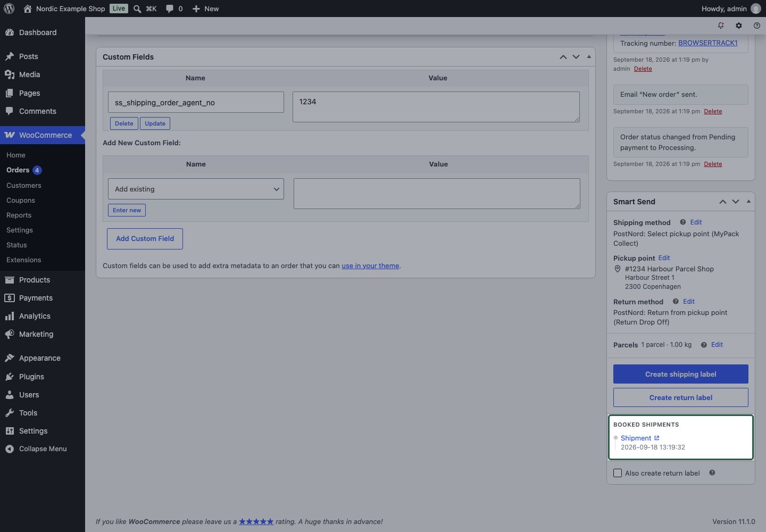Show help tooltip beside Parcels
Screen dimensions: 766x532
pyautogui.click(x=704, y=345)
